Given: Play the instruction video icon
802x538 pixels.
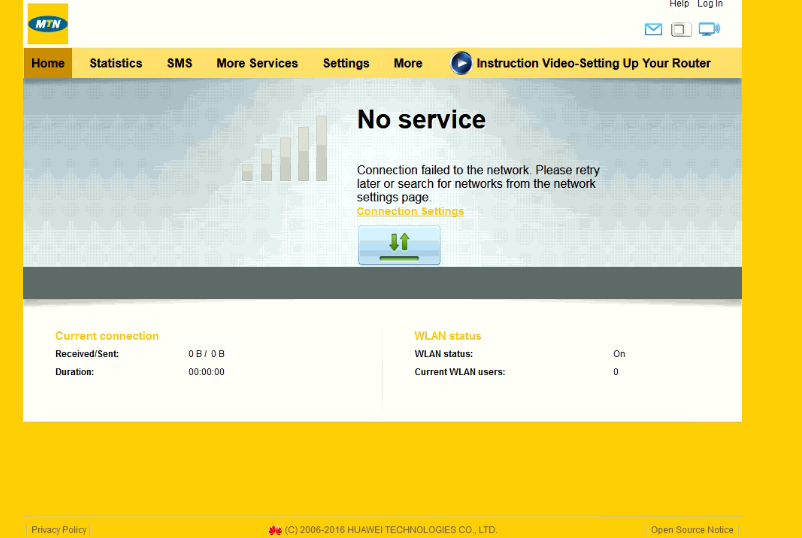Looking at the screenshot, I should pos(461,63).
